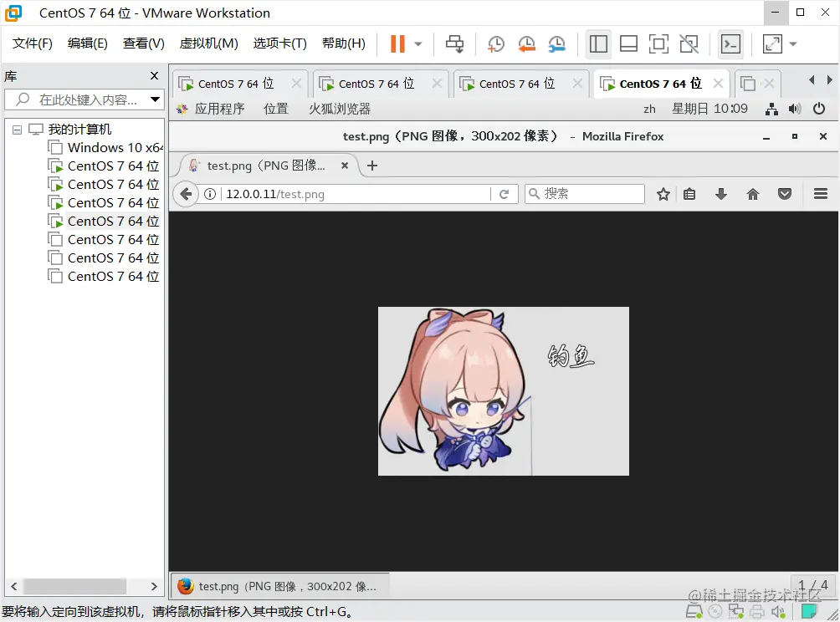The width and height of the screenshot is (840, 622).
Task: Enter full screen mode
Action: coord(658,43)
